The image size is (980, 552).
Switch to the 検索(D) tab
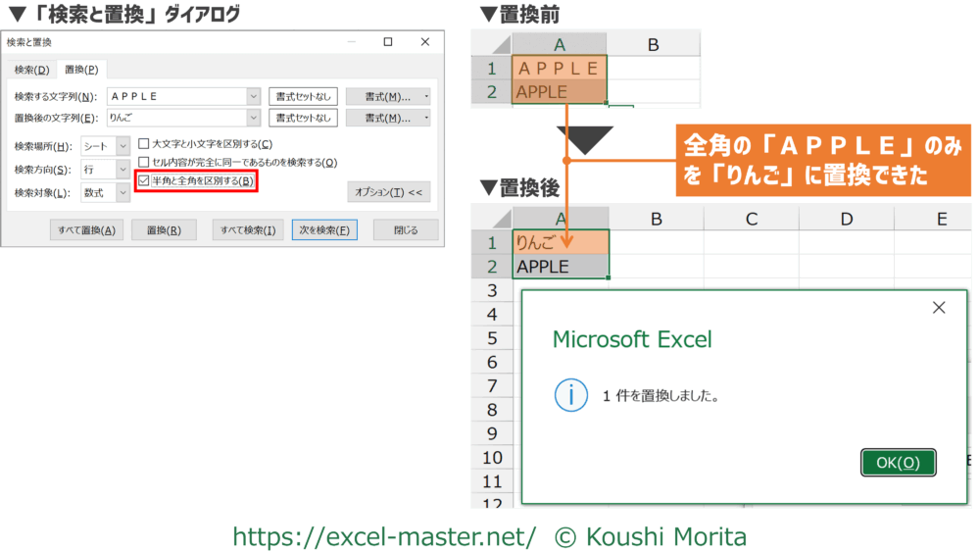coord(31,70)
